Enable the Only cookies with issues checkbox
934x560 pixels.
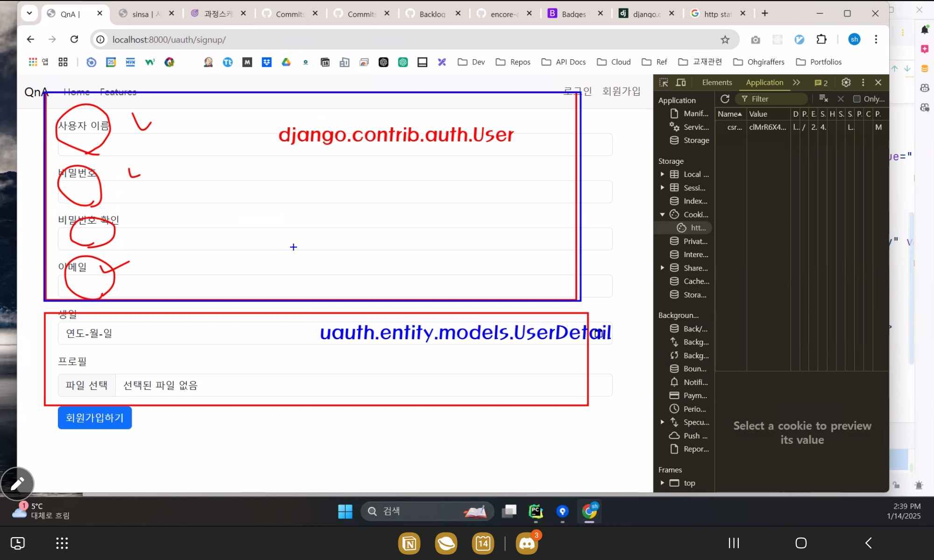point(857,99)
